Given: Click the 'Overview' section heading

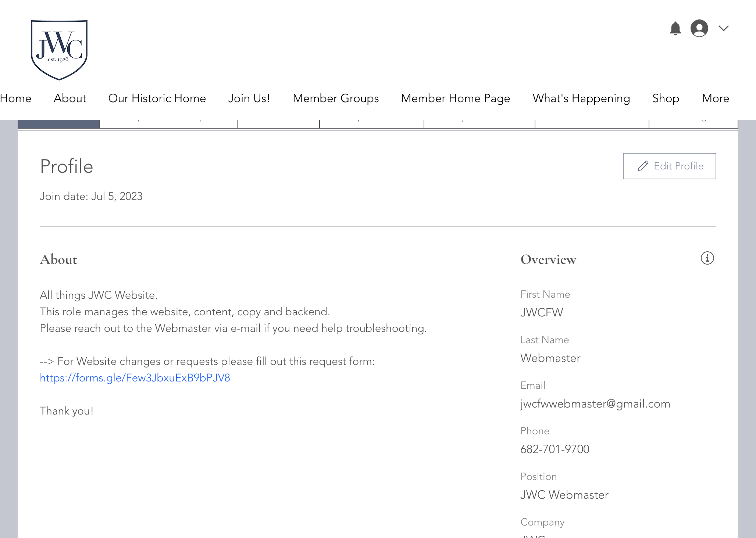Looking at the screenshot, I should point(548,259).
